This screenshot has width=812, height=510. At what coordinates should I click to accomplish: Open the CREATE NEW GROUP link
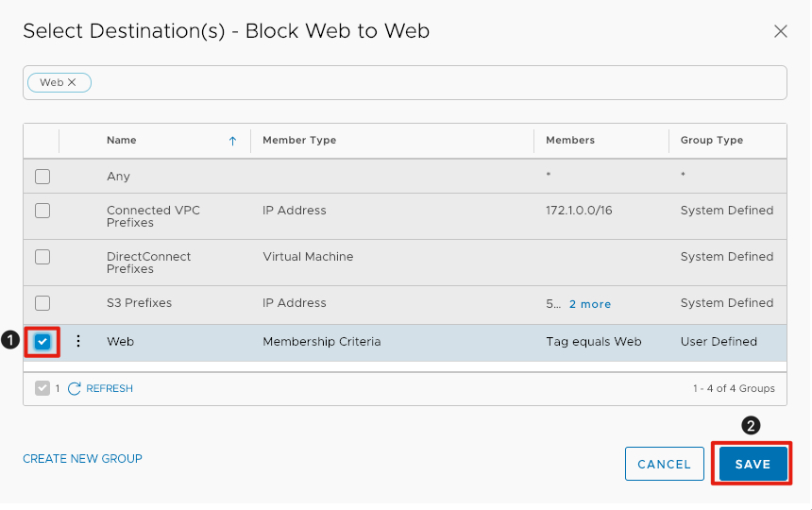click(x=82, y=459)
